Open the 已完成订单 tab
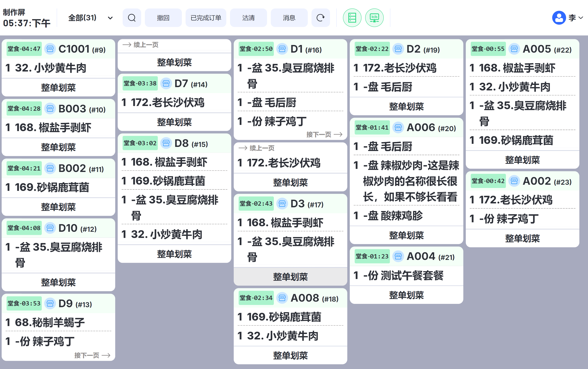Viewport: 588px width, 369px height. (206, 18)
